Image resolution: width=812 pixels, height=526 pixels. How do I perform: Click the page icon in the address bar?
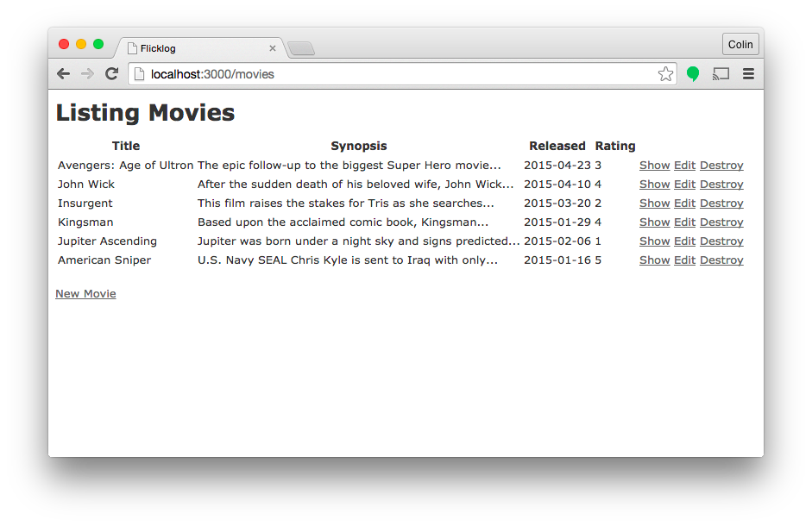(x=139, y=74)
